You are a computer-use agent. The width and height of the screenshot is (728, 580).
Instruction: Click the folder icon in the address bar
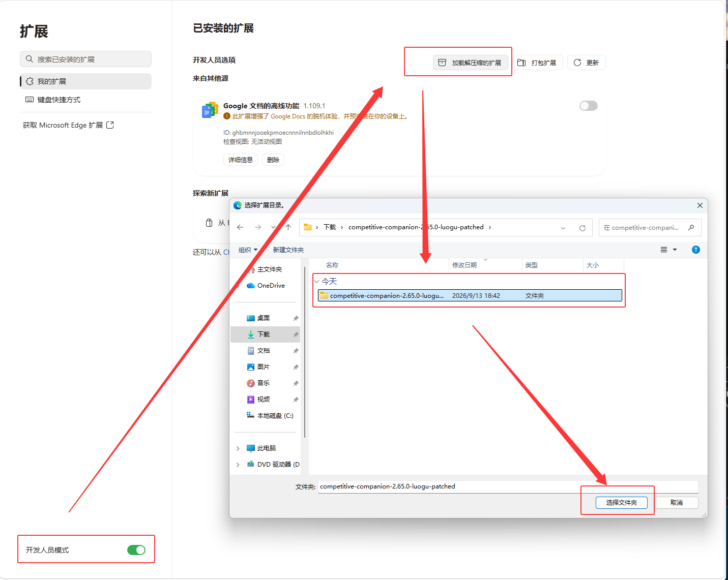[x=308, y=227]
